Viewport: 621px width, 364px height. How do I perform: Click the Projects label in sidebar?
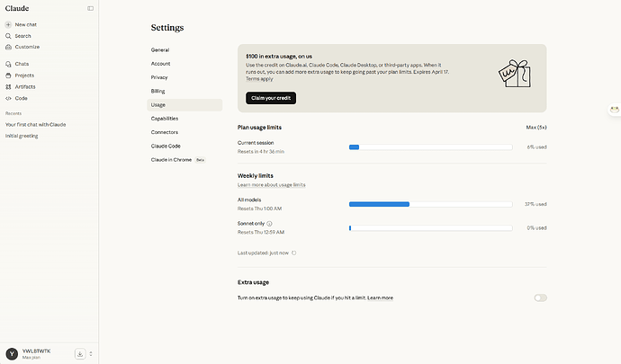24,75
